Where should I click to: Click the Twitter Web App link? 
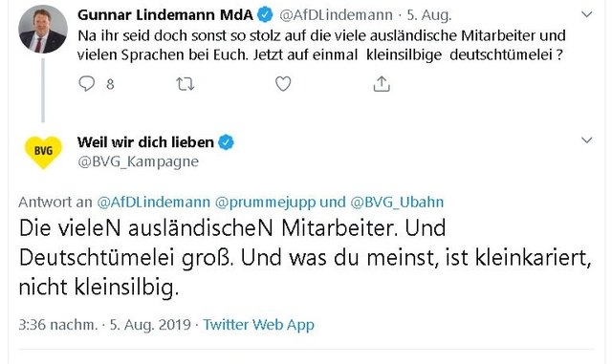tap(258, 325)
